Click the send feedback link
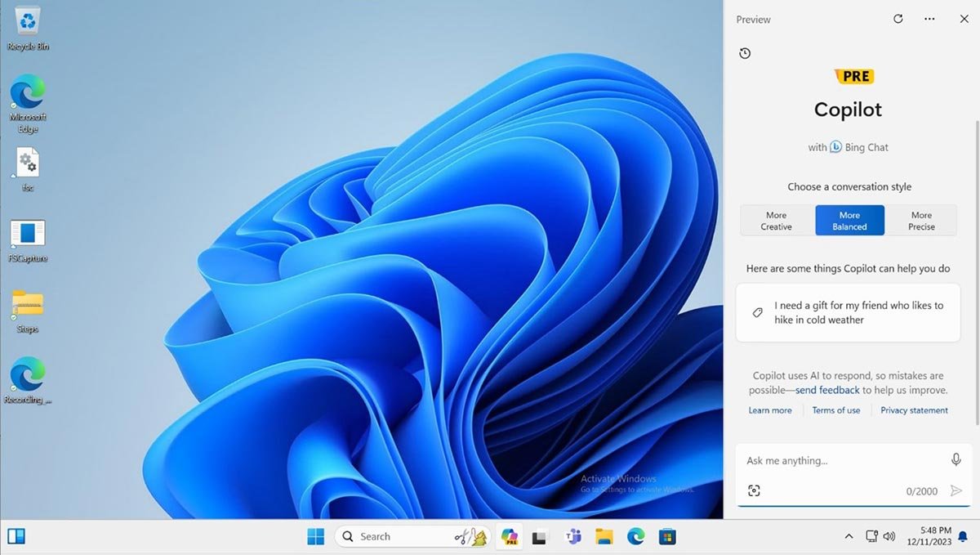The height and width of the screenshot is (555, 980). 827,390
